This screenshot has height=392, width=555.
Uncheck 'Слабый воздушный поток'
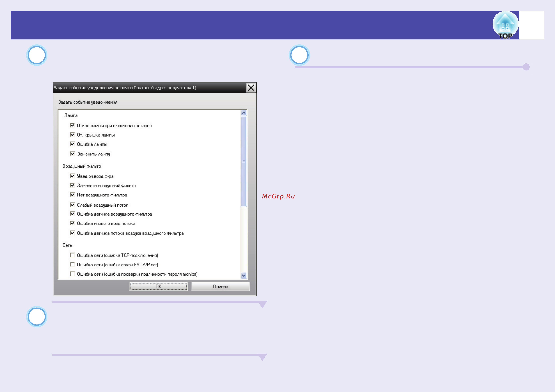[72, 205]
